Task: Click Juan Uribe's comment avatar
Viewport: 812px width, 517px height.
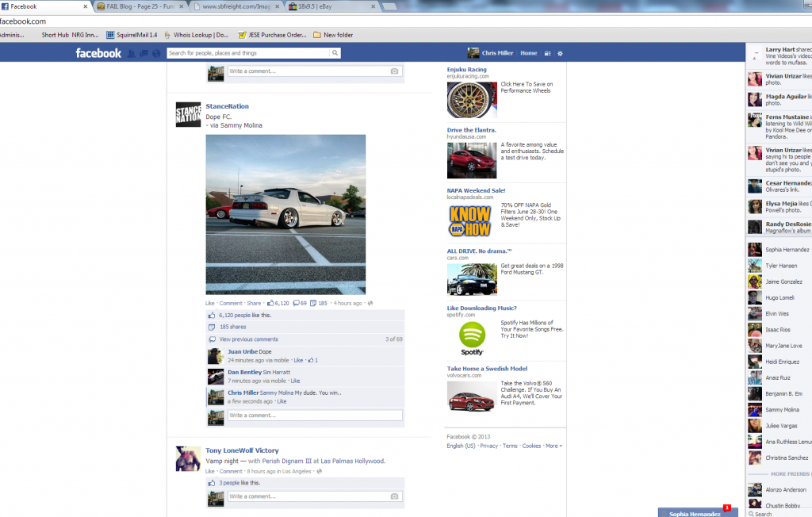Action: point(216,356)
